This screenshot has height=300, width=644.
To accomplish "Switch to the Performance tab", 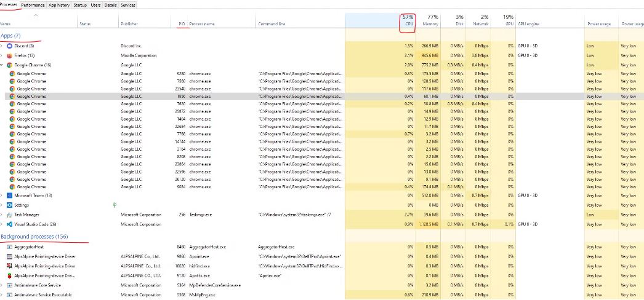I will coord(33,5).
